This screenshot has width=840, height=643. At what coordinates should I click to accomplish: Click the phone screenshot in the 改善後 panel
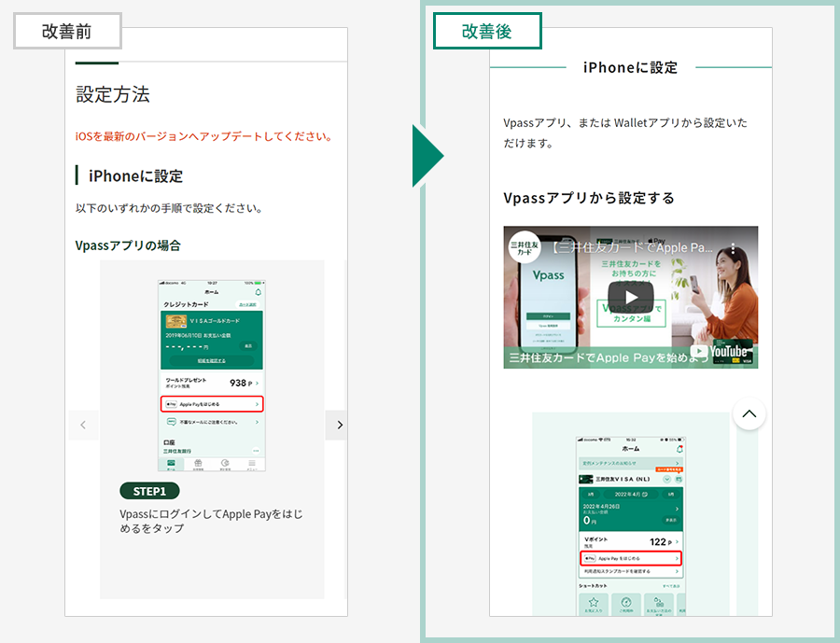631,525
